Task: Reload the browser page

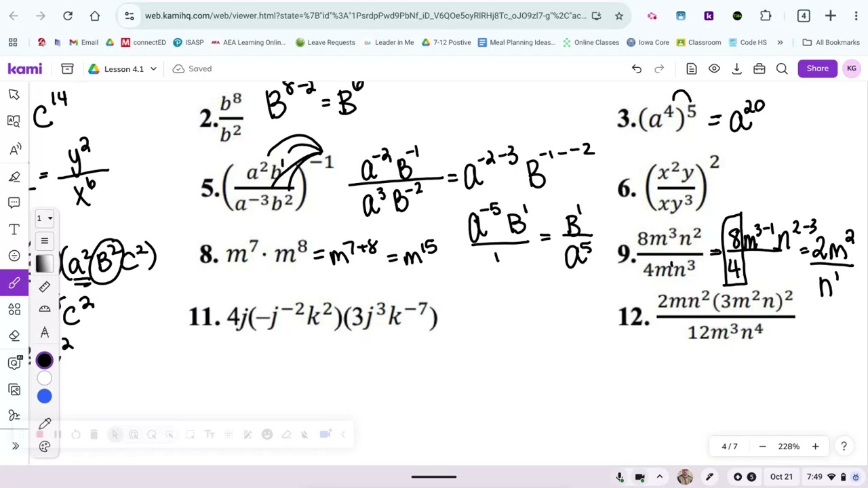Action: [x=68, y=16]
